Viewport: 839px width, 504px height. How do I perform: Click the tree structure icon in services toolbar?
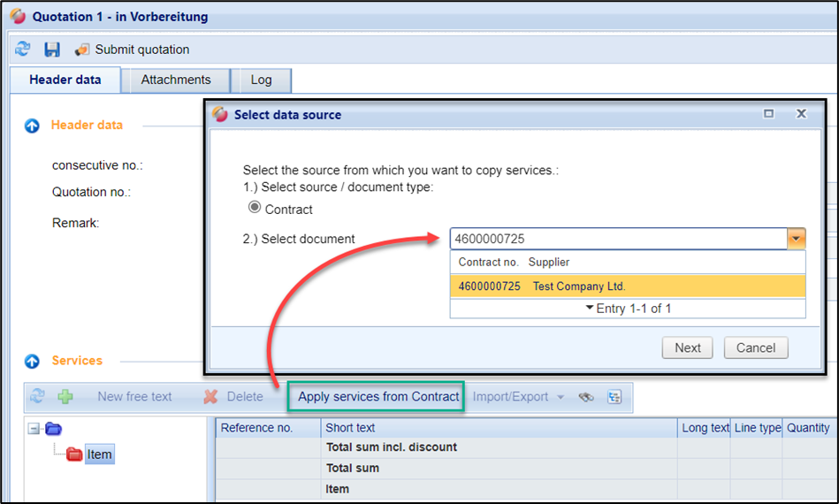[614, 397]
